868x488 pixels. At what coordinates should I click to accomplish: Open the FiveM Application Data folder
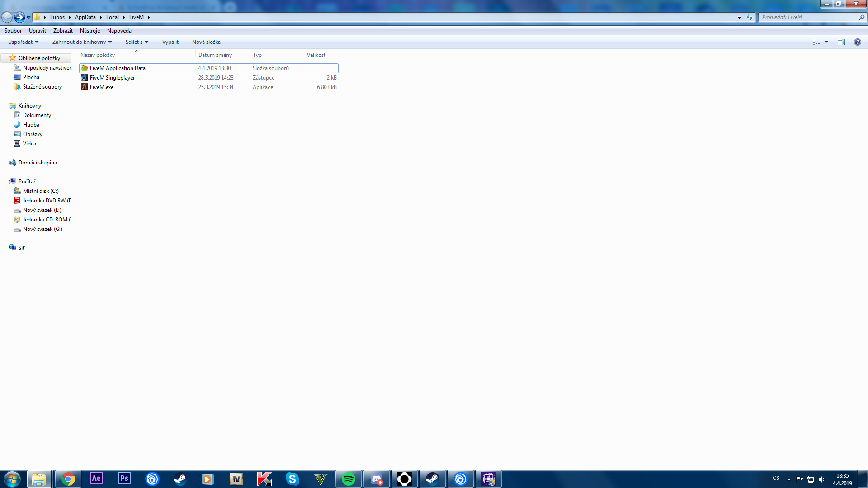[x=117, y=68]
